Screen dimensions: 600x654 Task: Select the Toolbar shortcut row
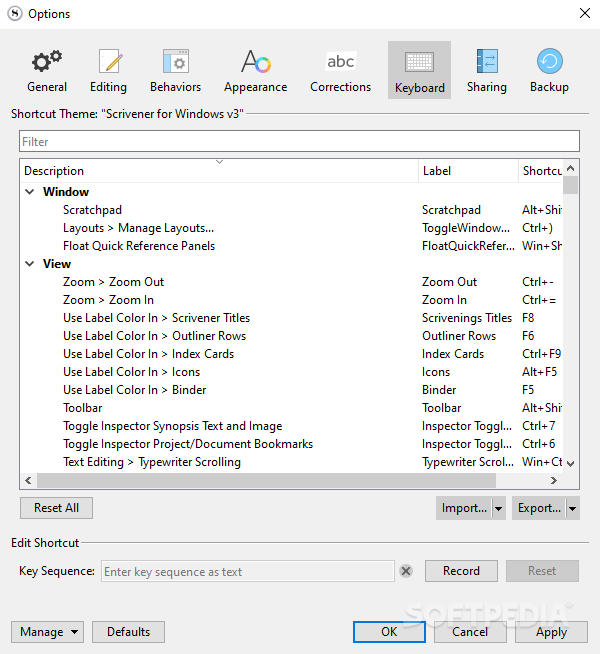pos(291,408)
